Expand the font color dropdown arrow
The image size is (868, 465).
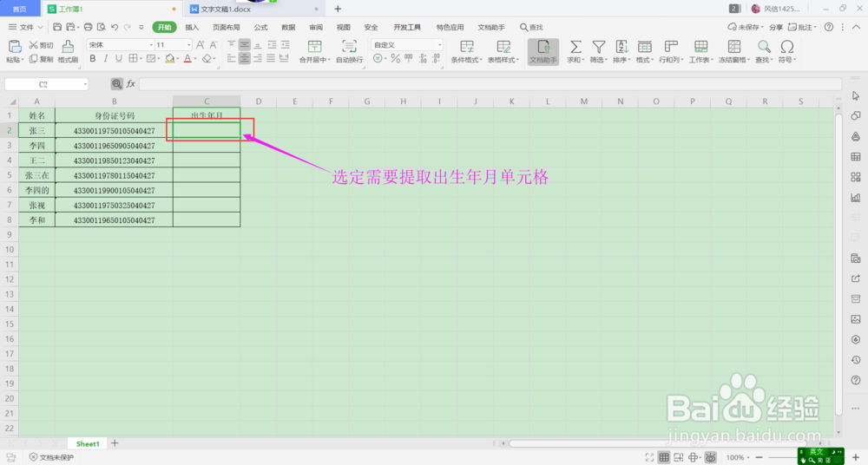coord(195,59)
